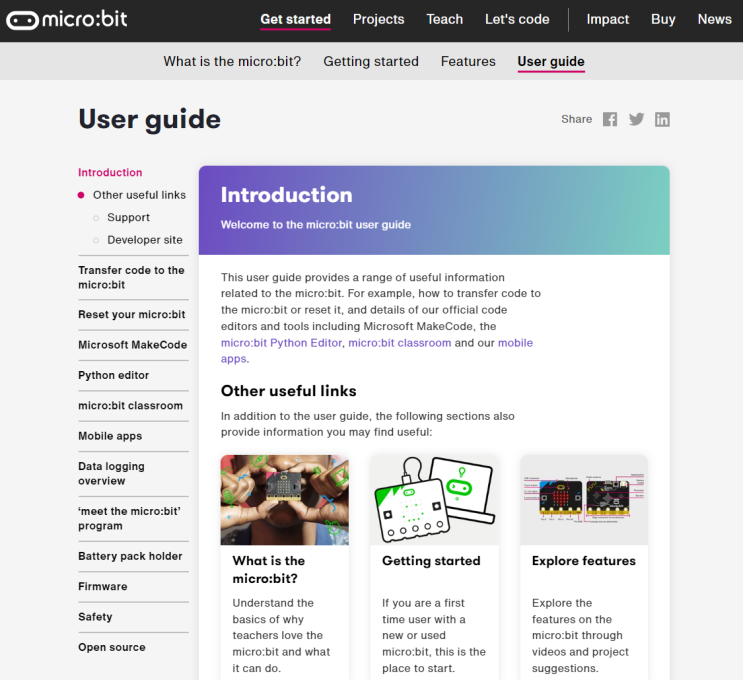Jump to Other useful links section
The height and width of the screenshot is (680, 743).
pyautogui.click(x=139, y=195)
